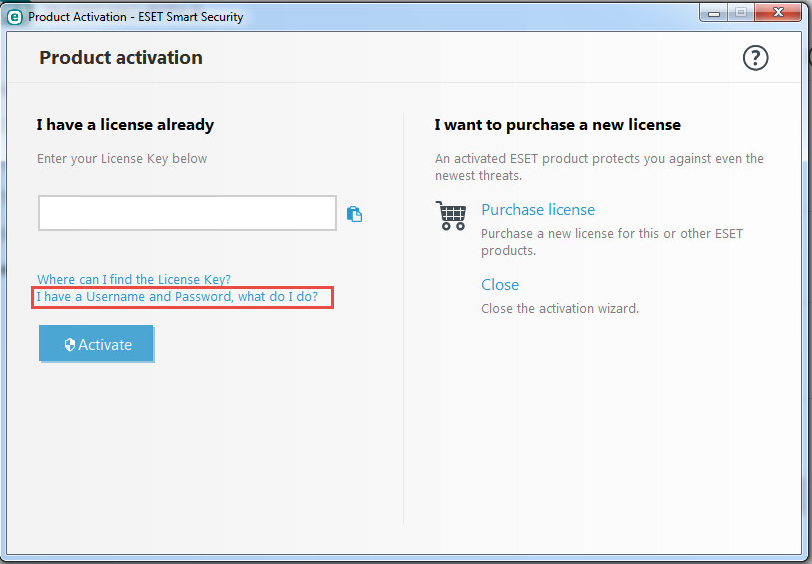
Task: Click the ESET logo in the title bar
Action: tap(14, 17)
